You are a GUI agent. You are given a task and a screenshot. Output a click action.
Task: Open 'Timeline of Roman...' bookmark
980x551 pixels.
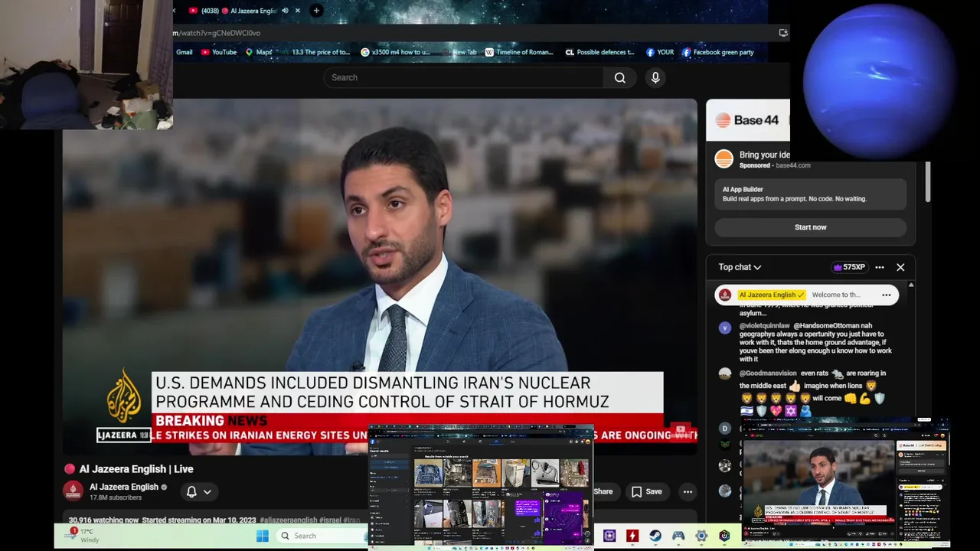(519, 52)
